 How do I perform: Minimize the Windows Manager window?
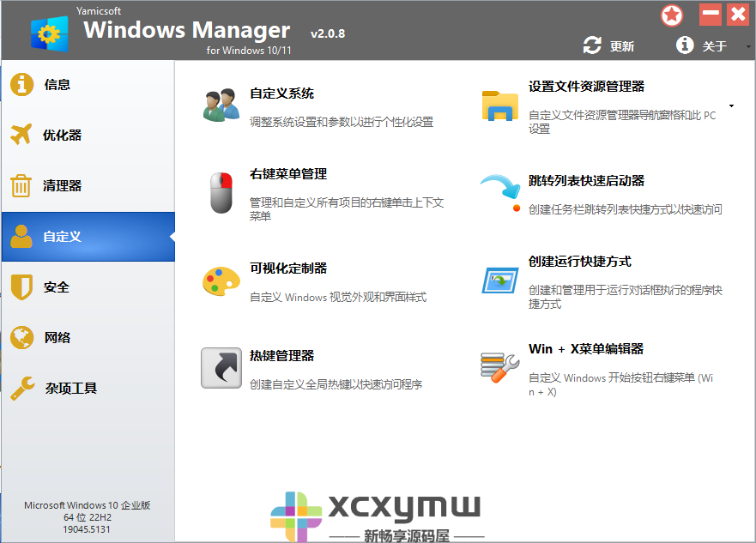(x=711, y=15)
